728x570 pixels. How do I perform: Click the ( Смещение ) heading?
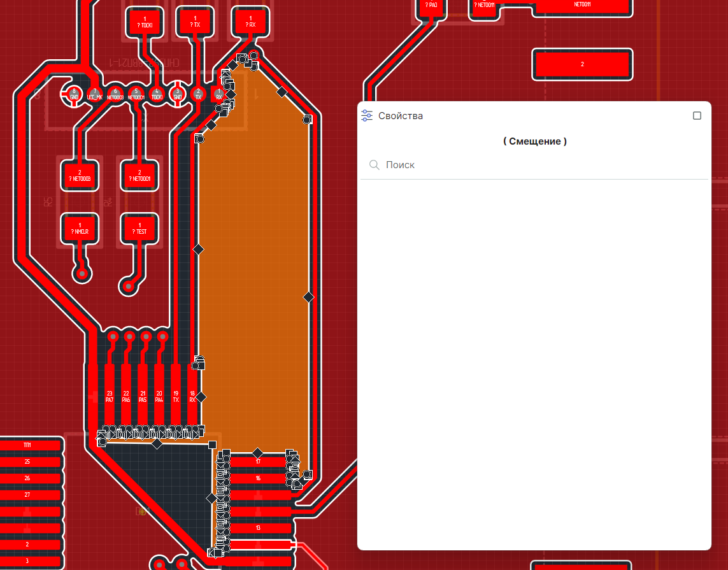pos(534,141)
